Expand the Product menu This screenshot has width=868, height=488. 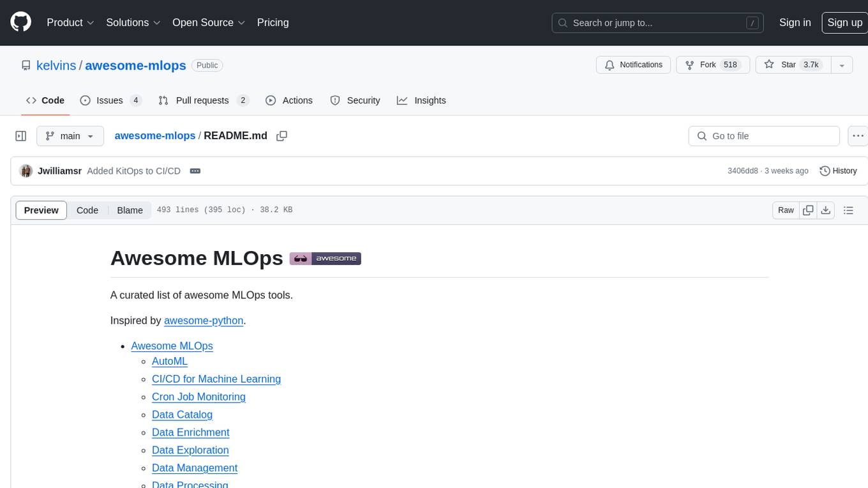pos(71,22)
